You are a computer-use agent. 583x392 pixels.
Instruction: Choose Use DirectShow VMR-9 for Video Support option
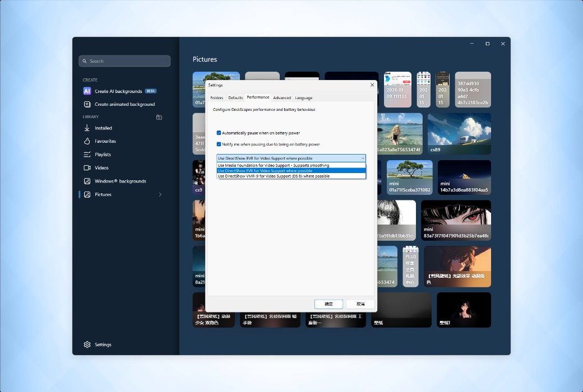point(291,176)
